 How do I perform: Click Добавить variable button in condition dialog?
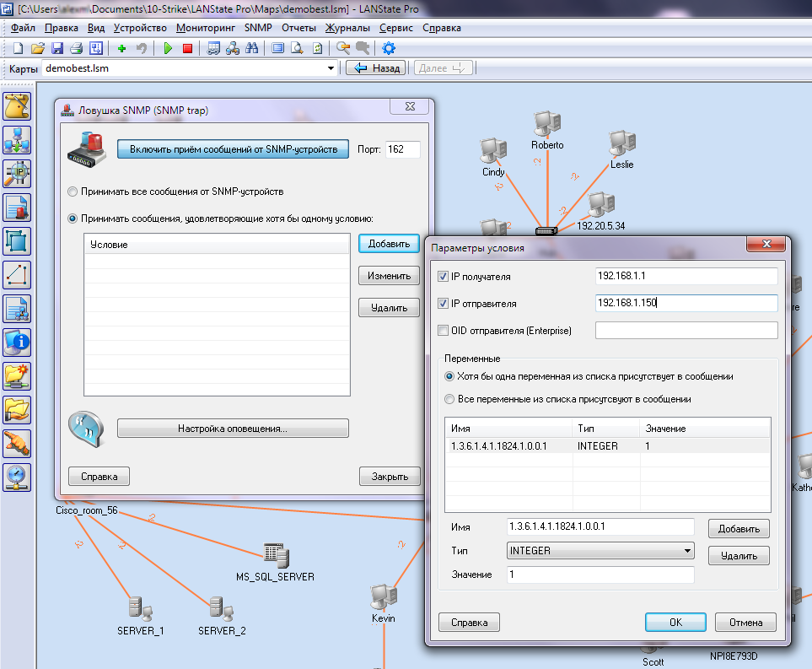click(x=739, y=529)
